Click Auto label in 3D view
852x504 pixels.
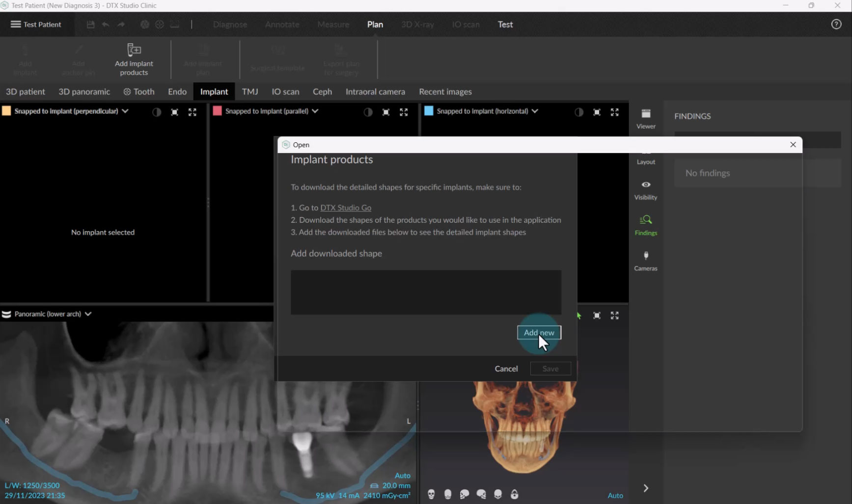coord(615,496)
